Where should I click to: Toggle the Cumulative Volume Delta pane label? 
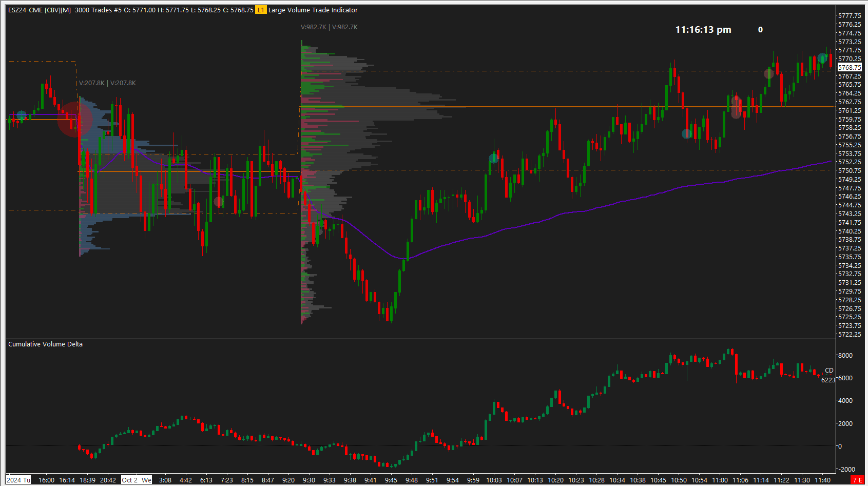45,344
